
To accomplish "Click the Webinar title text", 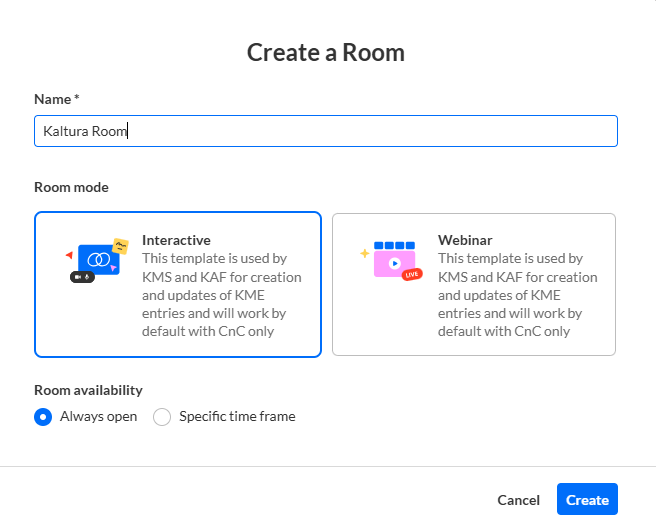I will (465, 240).
